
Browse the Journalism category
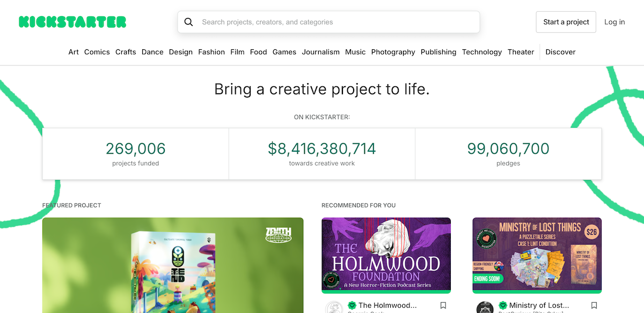321,52
